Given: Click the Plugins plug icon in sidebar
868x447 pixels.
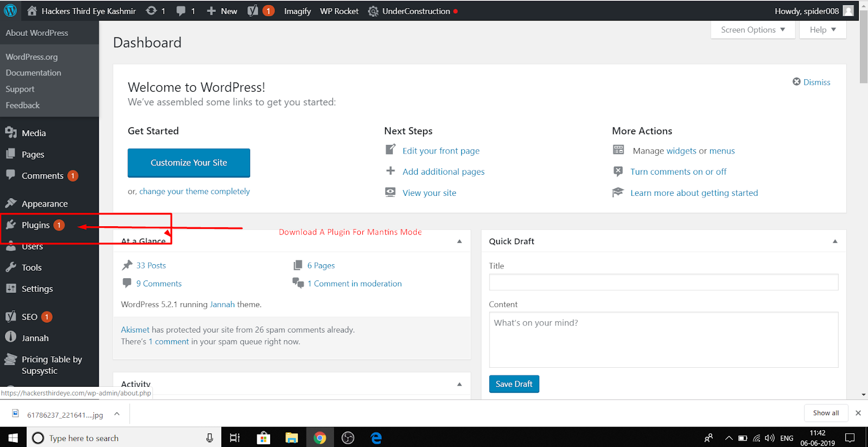Looking at the screenshot, I should (x=11, y=225).
